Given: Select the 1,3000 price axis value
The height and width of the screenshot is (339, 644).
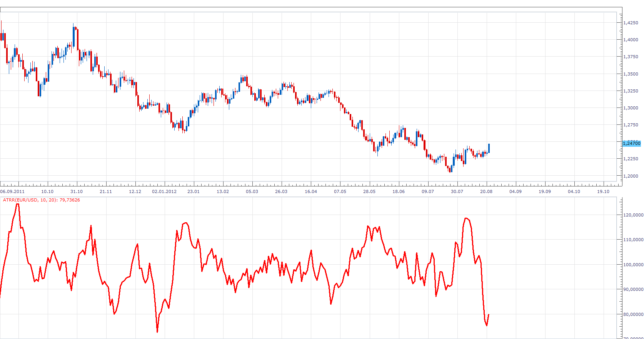Looking at the screenshot, I should [631, 108].
